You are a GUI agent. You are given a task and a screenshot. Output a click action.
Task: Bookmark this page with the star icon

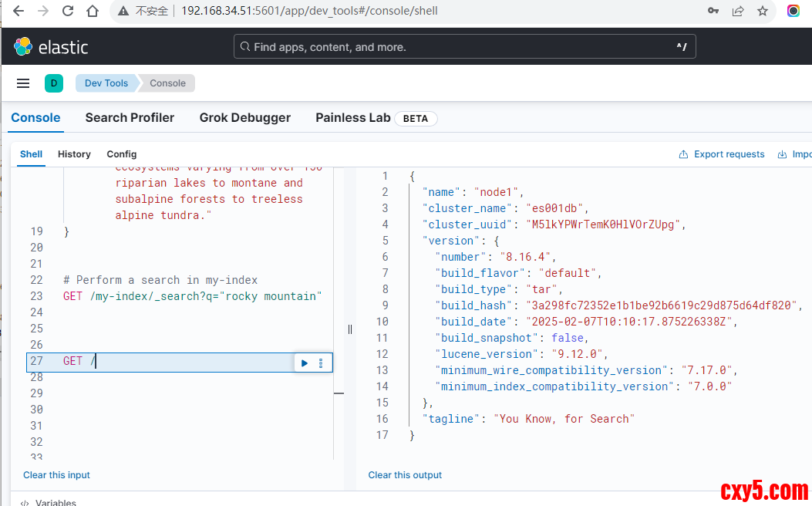pyautogui.click(x=762, y=12)
